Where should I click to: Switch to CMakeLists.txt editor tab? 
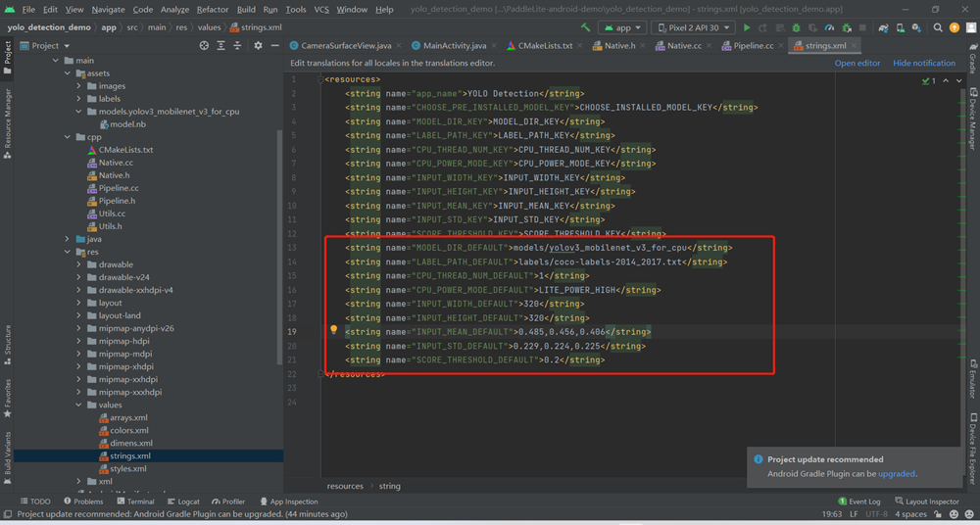pyautogui.click(x=544, y=46)
